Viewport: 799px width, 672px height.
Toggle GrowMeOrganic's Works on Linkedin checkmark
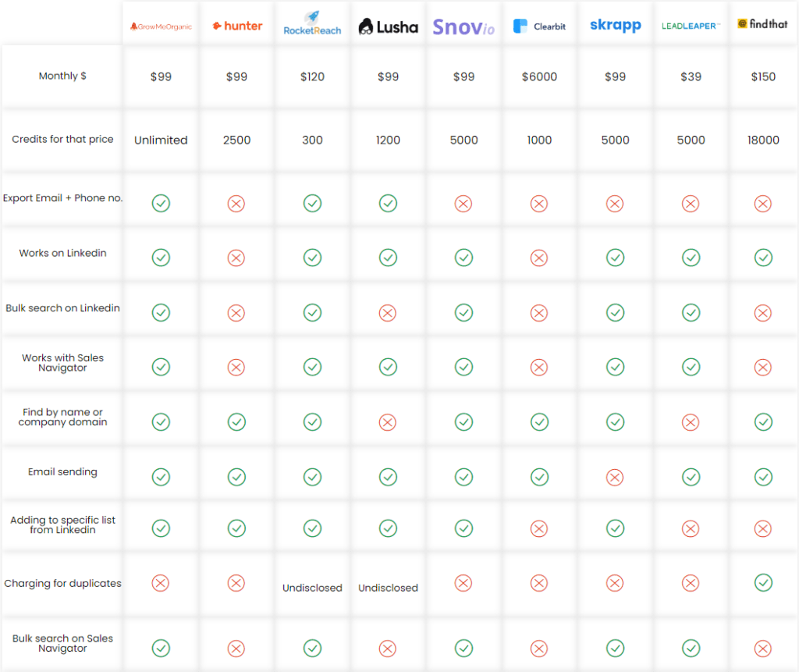tap(161, 258)
